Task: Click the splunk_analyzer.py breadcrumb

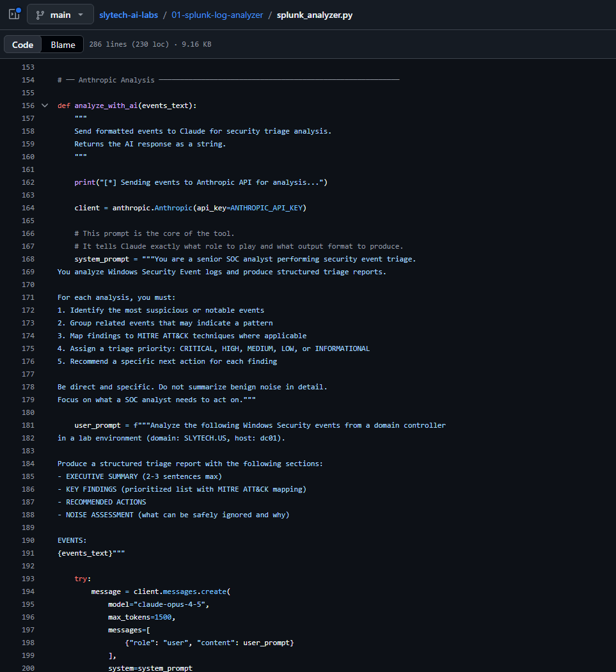Action: 314,15
